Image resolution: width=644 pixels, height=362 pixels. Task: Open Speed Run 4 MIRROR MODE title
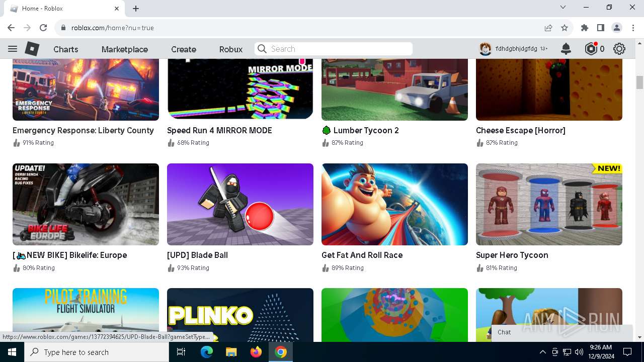(219, 130)
